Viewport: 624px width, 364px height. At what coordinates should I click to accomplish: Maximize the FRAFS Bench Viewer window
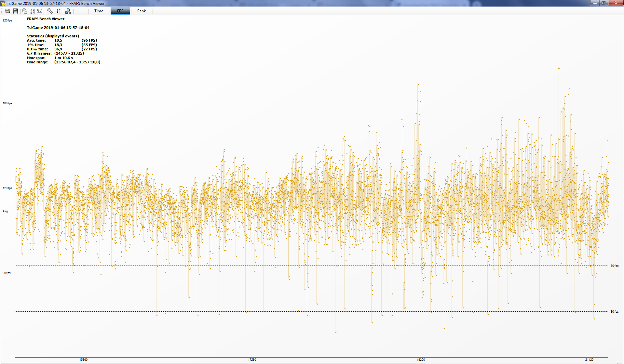click(x=604, y=3)
